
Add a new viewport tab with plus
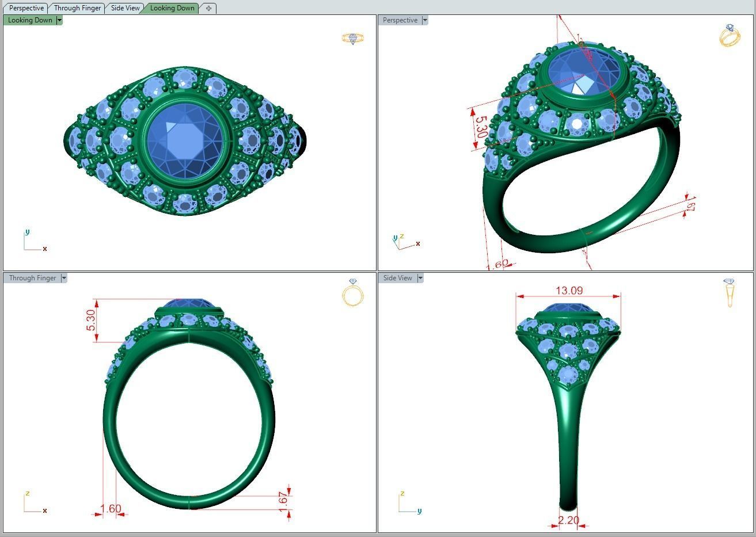point(208,8)
